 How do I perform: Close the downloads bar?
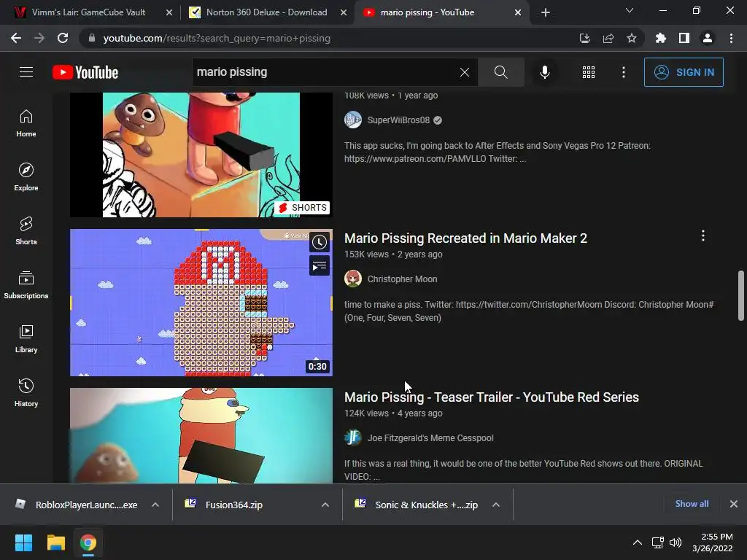coord(734,504)
